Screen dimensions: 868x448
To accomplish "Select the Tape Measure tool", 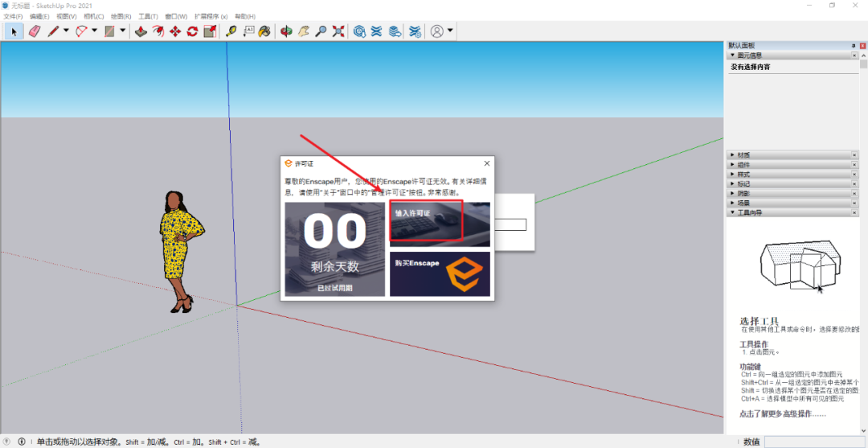I will [x=231, y=31].
